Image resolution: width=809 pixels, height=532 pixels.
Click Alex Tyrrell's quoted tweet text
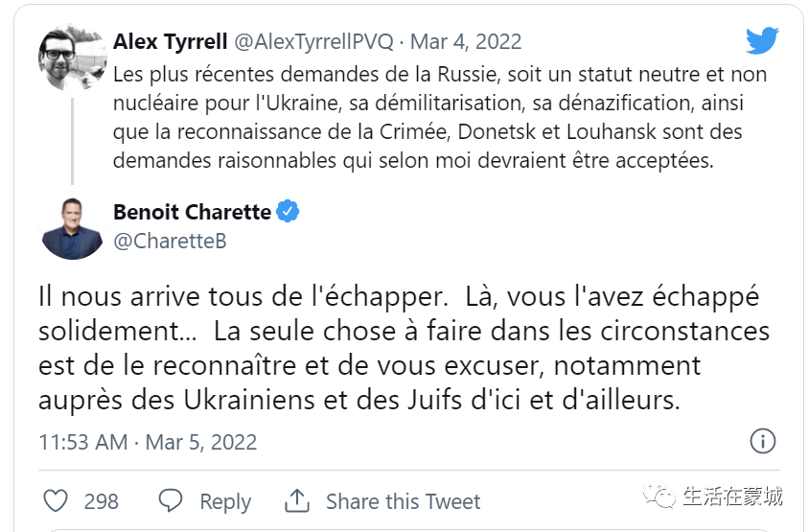click(x=440, y=118)
